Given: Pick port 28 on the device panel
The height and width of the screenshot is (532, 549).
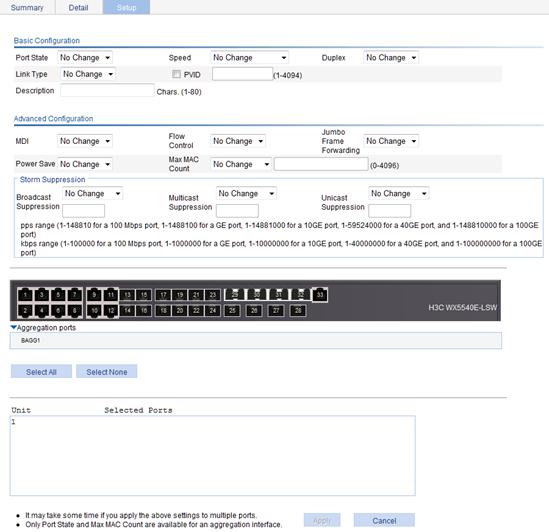Looking at the screenshot, I should pos(298,310).
